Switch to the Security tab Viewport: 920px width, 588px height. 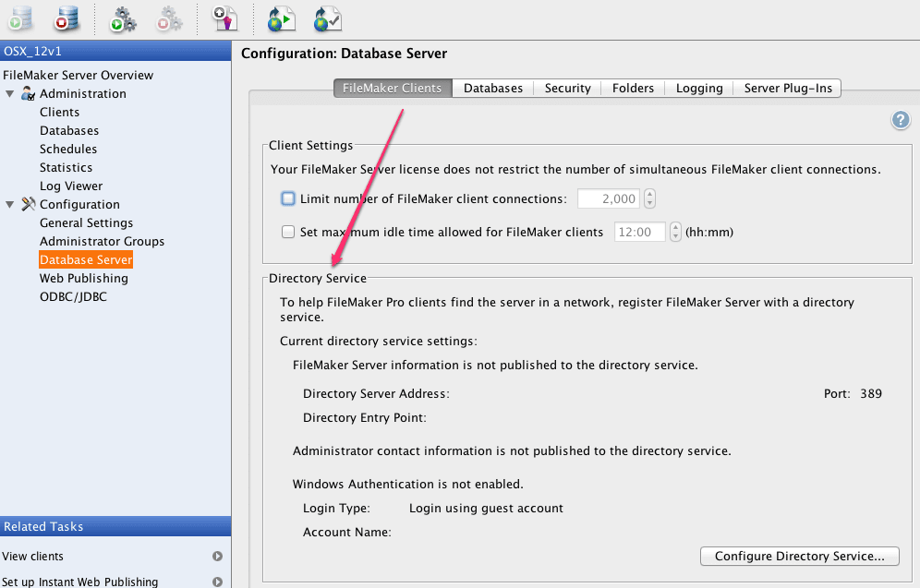[x=567, y=88]
